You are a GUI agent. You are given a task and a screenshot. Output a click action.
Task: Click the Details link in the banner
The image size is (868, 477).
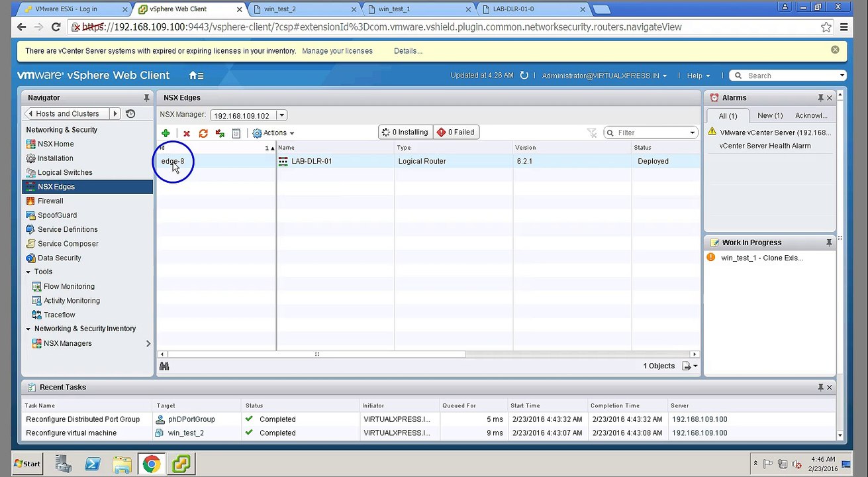(x=408, y=51)
